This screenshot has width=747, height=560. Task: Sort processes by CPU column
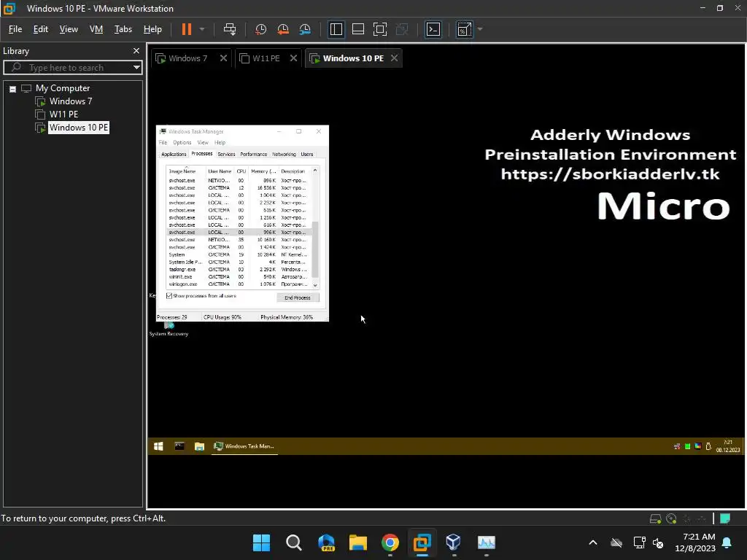[241, 171]
